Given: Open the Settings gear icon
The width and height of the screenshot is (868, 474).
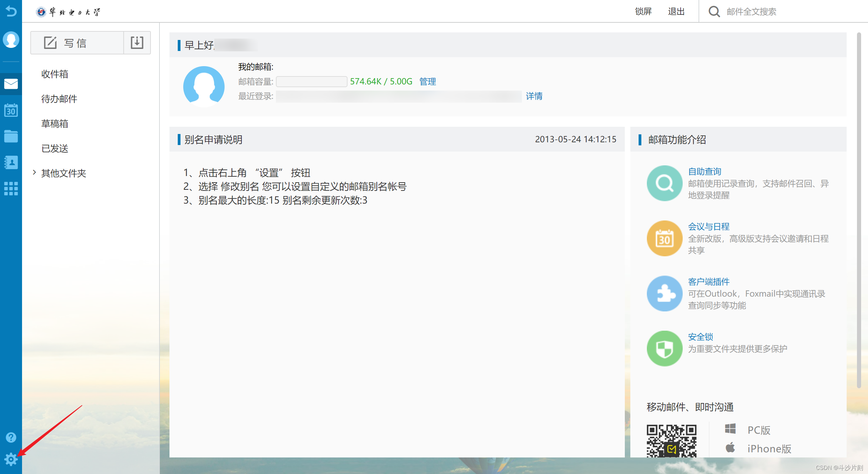Looking at the screenshot, I should click(x=11, y=459).
